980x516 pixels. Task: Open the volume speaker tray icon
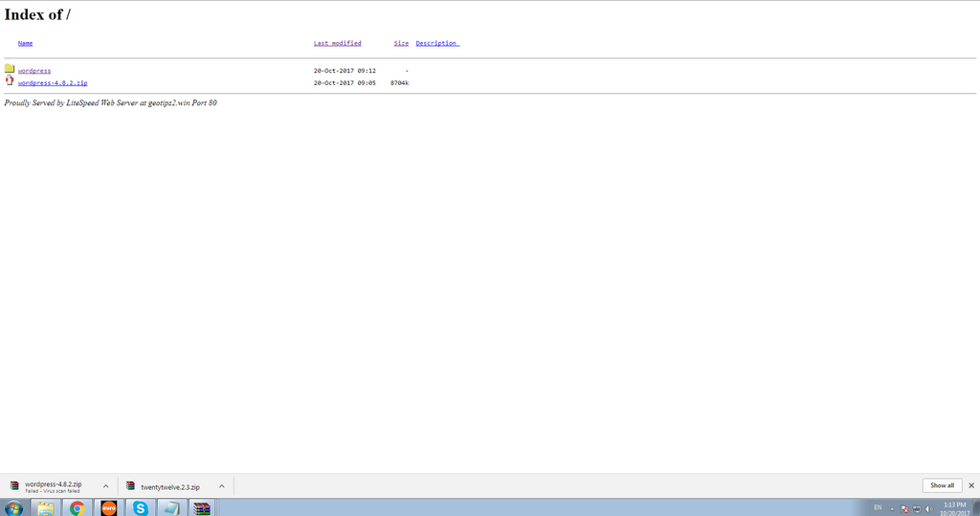click(x=928, y=509)
